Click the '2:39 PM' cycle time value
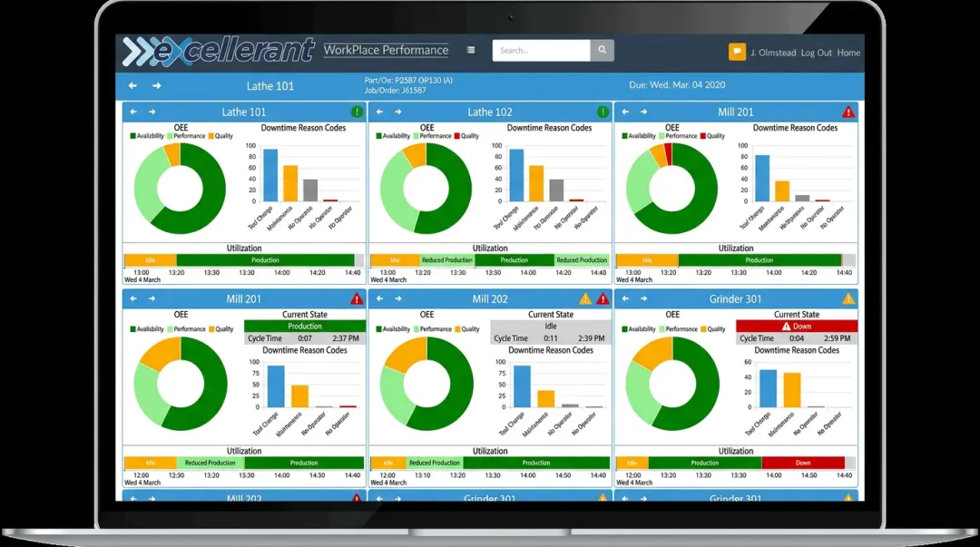 [592, 338]
